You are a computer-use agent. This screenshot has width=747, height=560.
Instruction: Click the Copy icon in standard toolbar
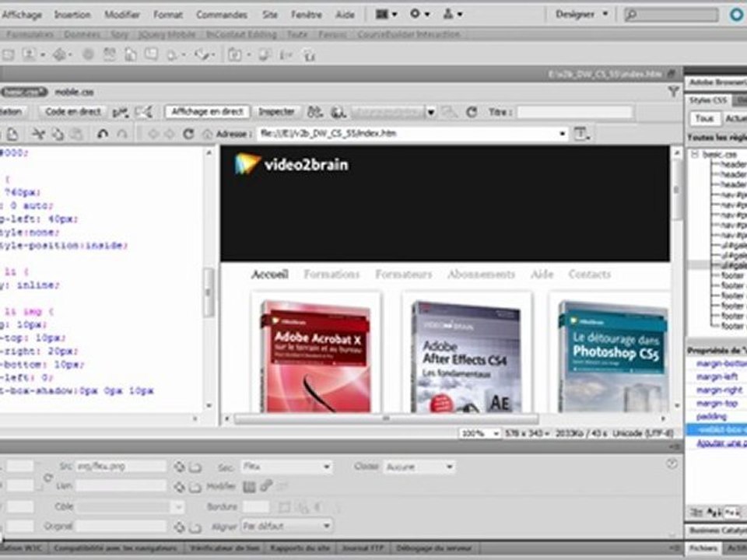pos(58,135)
